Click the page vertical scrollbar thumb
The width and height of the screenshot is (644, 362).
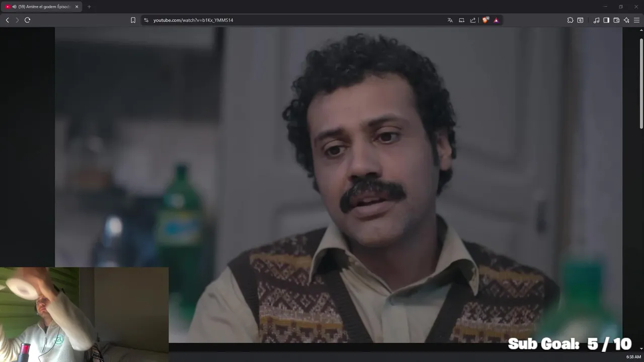[641, 83]
